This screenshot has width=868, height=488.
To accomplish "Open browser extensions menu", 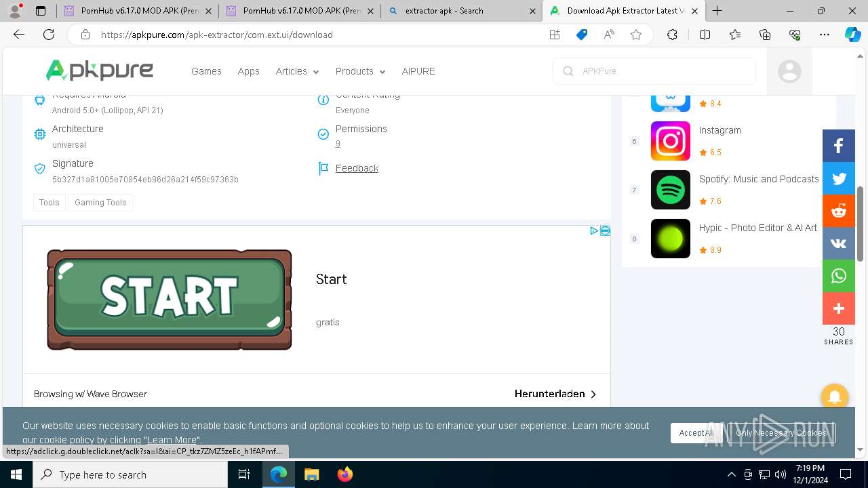I will 672,35.
